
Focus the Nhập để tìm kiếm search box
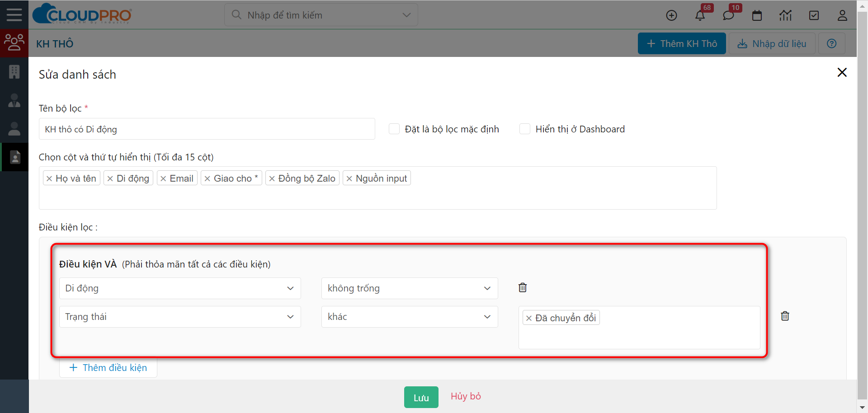(x=321, y=15)
